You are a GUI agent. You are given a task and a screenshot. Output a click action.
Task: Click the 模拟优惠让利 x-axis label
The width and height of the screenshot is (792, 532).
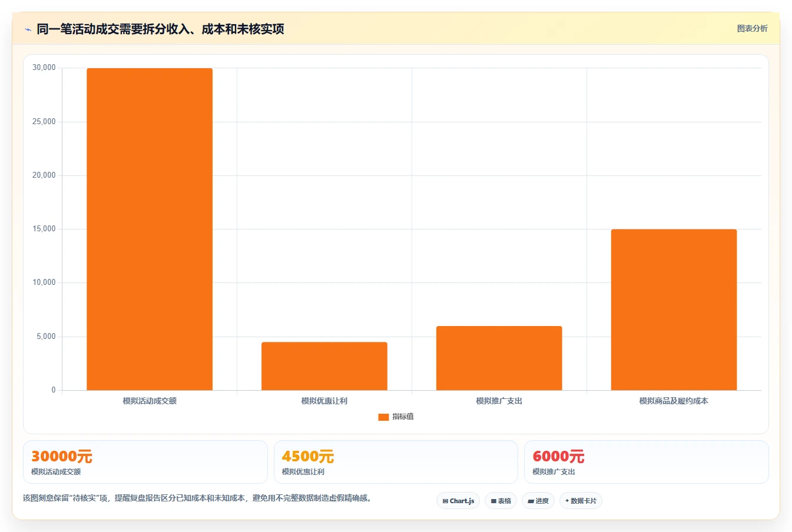tap(324, 401)
